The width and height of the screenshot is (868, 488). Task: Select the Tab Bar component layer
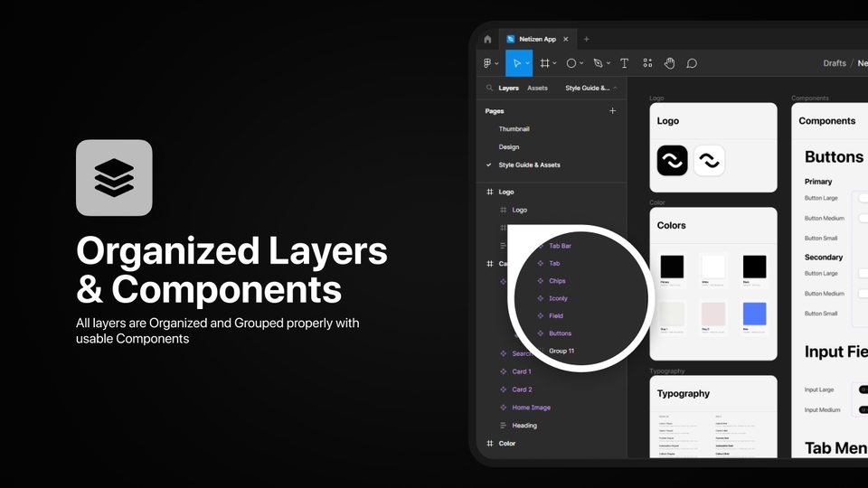coord(560,246)
